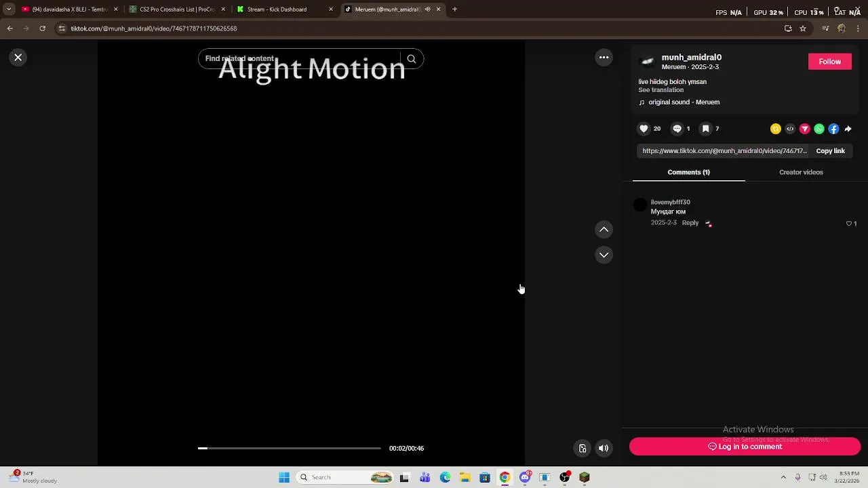
Task: Click the address bar URL
Action: click(x=154, y=28)
